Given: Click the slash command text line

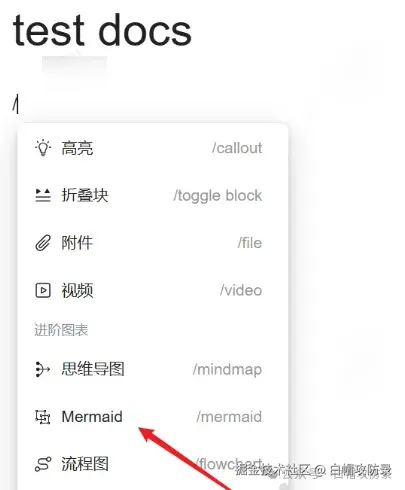Looking at the screenshot, I should [15, 104].
